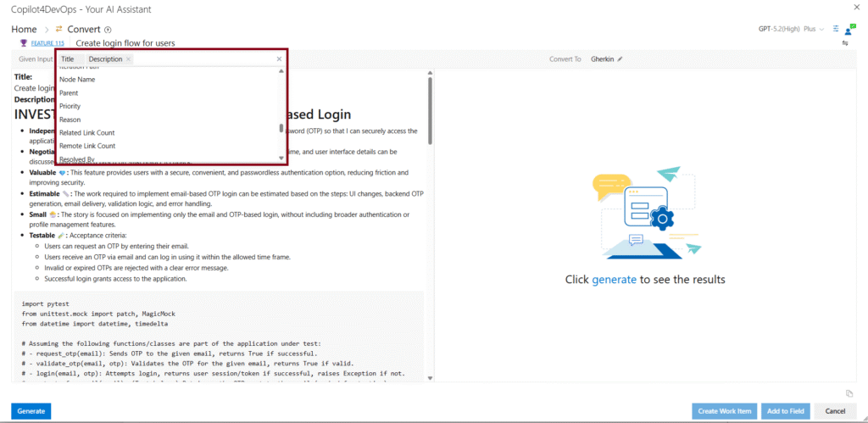
Task: Copy results using the copy icon
Action: coord(849,393)
